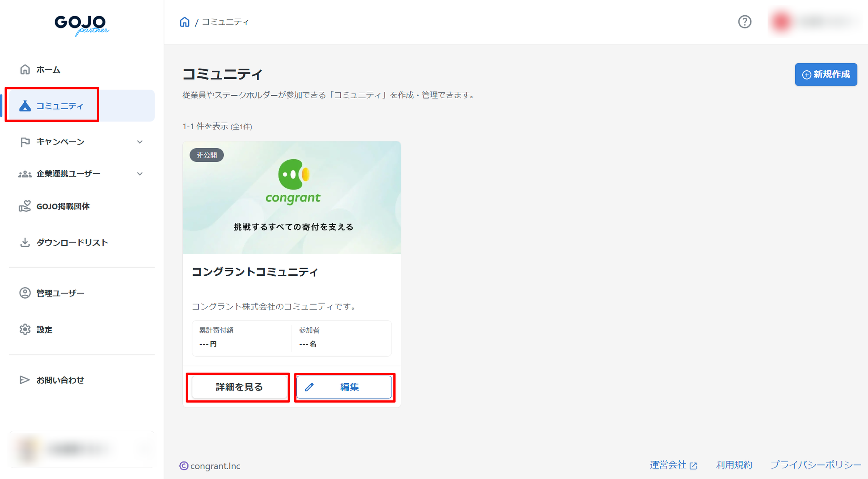
Task: Click the home breadcrumb icon
Action: pos(184,22)
